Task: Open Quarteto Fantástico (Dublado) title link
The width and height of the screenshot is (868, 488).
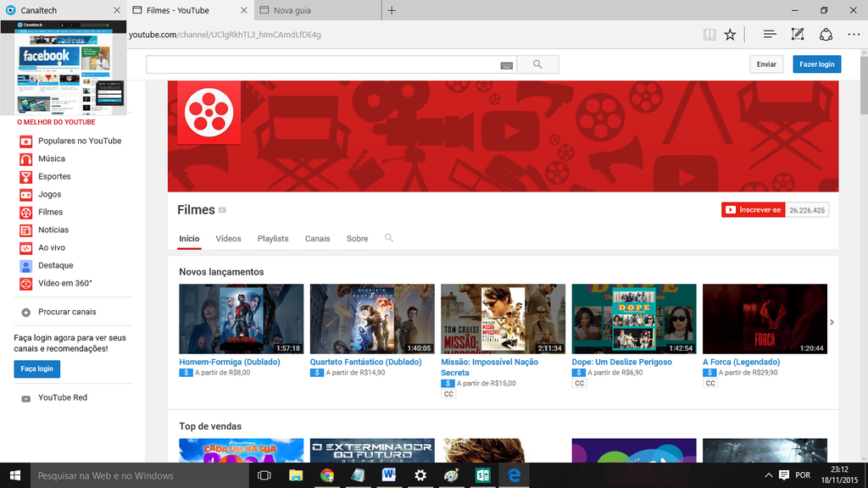Action: click(365, 362)
